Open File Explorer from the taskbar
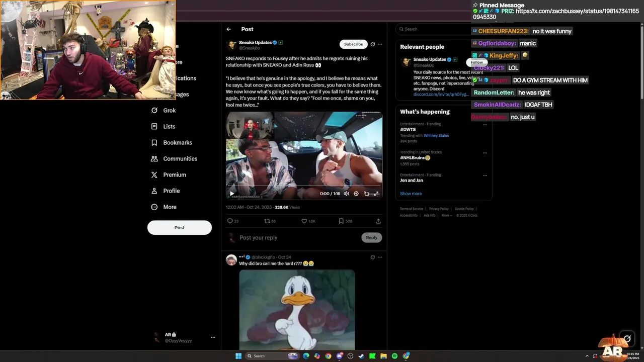This screenshot has width=644, height=362. click(x=383, y=356)
